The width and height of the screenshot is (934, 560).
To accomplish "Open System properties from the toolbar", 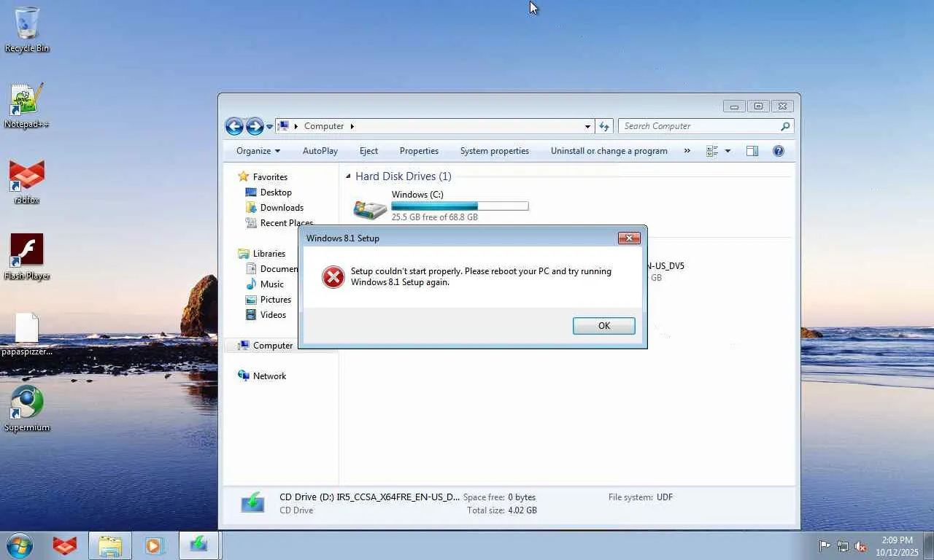I will (495, 151).
